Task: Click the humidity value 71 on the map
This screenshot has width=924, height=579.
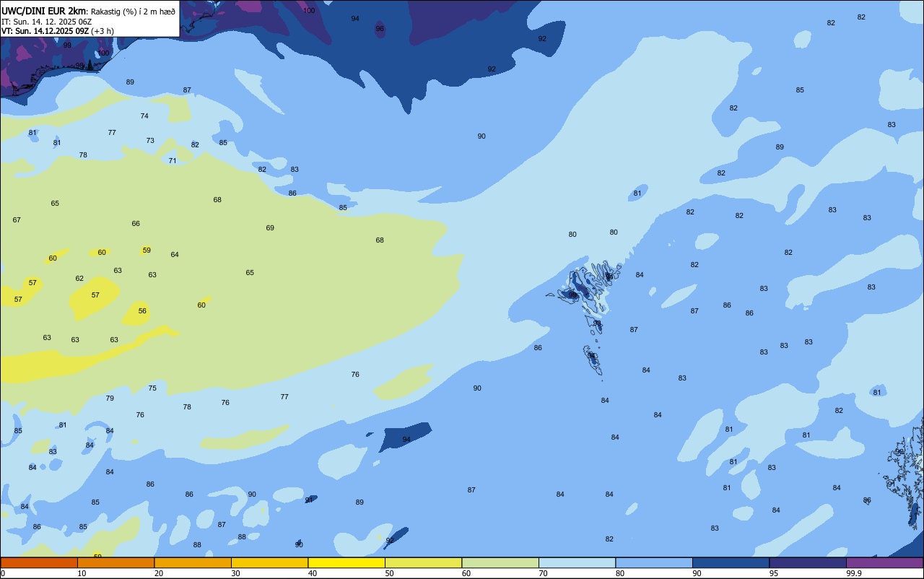Action: point(173,161)
